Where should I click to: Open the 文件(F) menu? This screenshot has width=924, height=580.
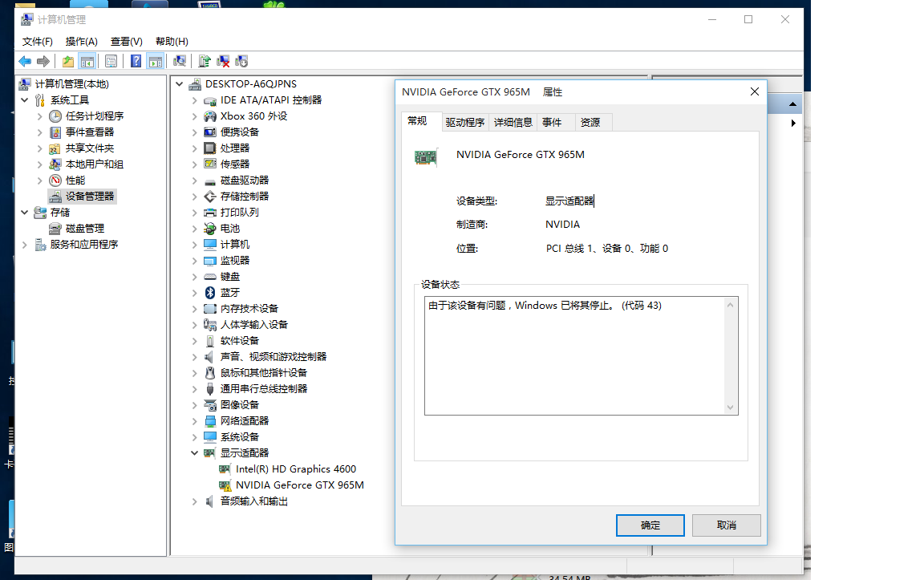pyautogui.click(x=38, y=41)
